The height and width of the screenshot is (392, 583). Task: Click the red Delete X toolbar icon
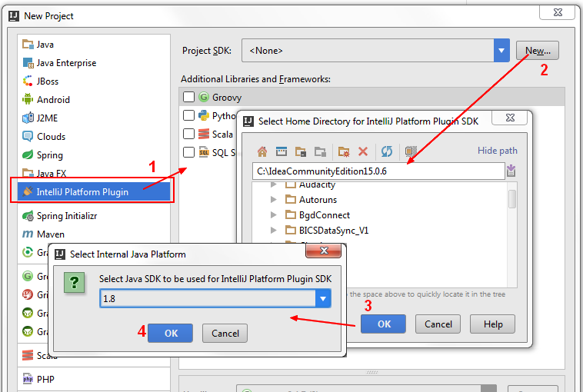[363, 151]
